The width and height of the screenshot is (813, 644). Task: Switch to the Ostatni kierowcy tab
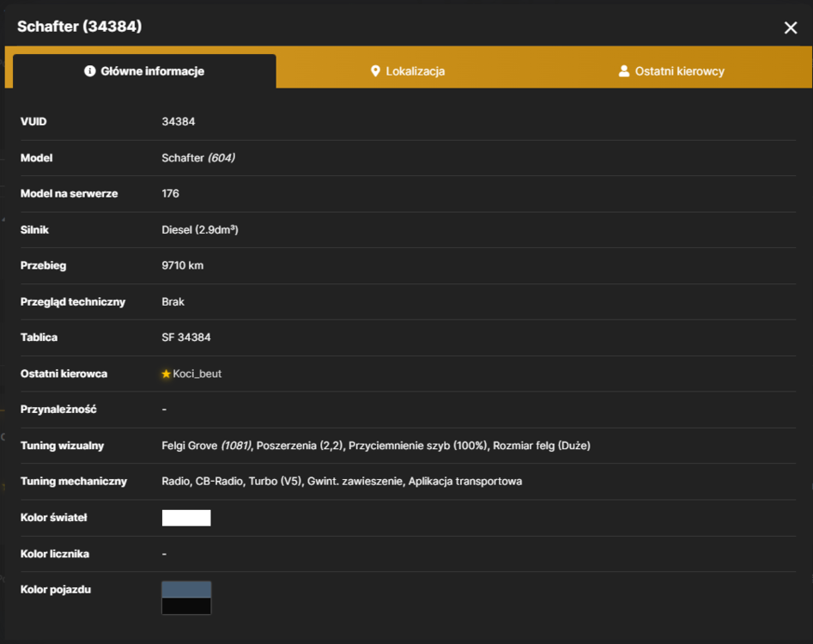pyautogui.click(x=671, y=71)
